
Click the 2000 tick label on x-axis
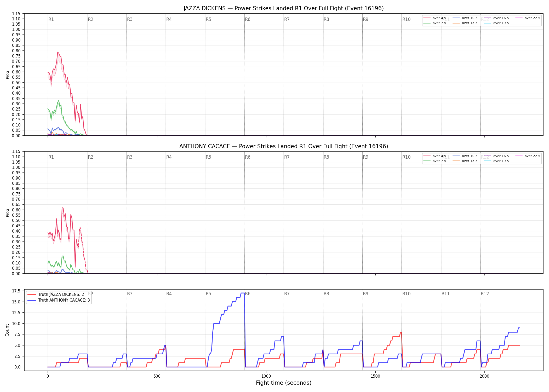484,376
